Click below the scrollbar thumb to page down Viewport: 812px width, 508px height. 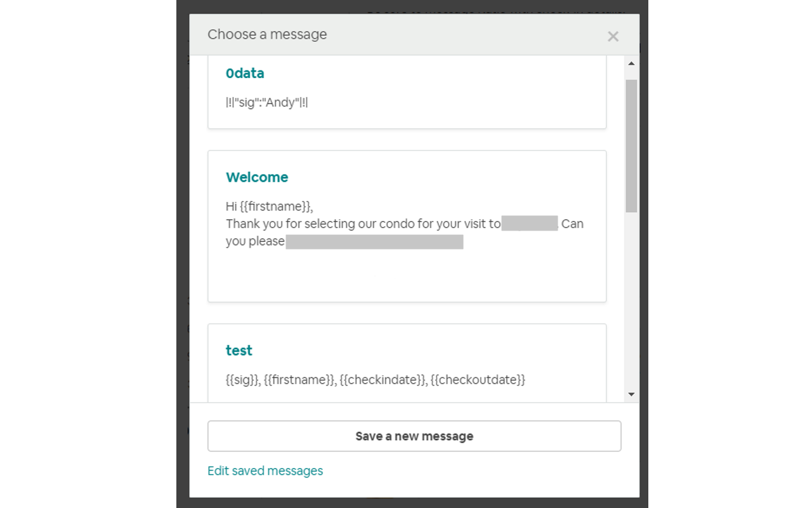click(631, 298)
